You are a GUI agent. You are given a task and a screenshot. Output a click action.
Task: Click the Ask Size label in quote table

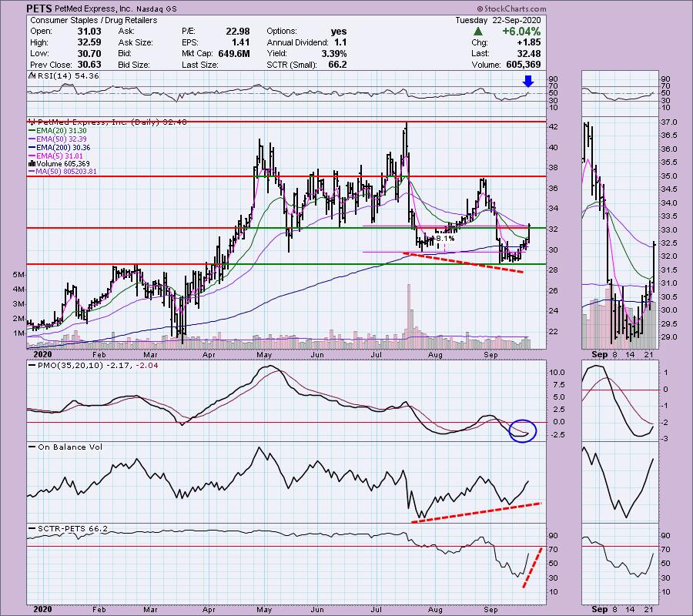coord(136,42)
